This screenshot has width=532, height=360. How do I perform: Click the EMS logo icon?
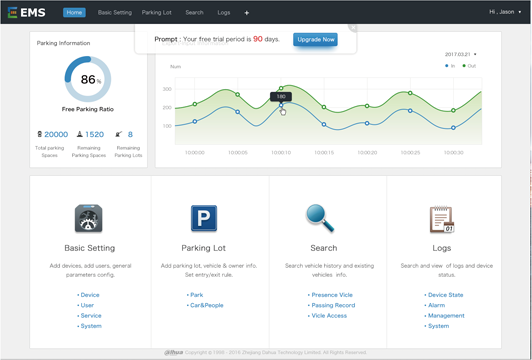click(x=12, y=12)
